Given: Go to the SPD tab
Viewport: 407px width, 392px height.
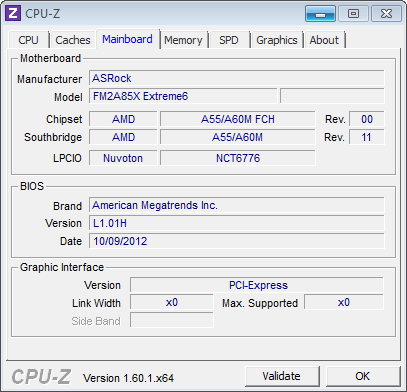Looking at the screenshot, I should (229, 40).
